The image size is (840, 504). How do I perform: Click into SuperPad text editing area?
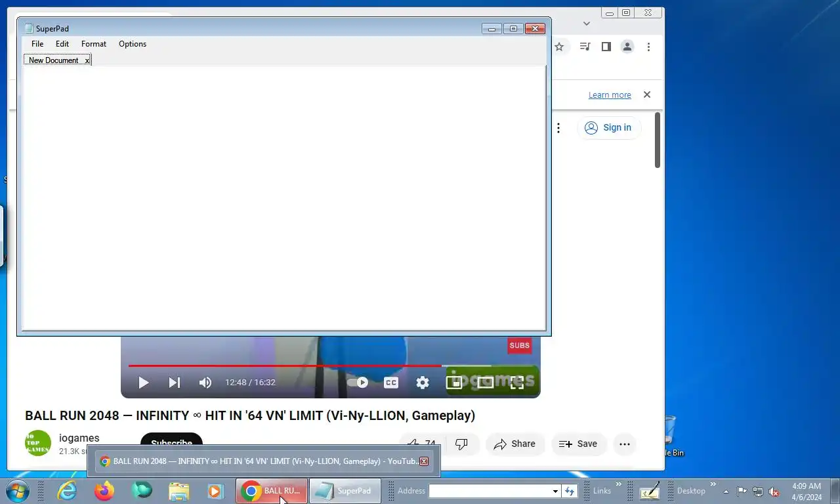(284, 198)
